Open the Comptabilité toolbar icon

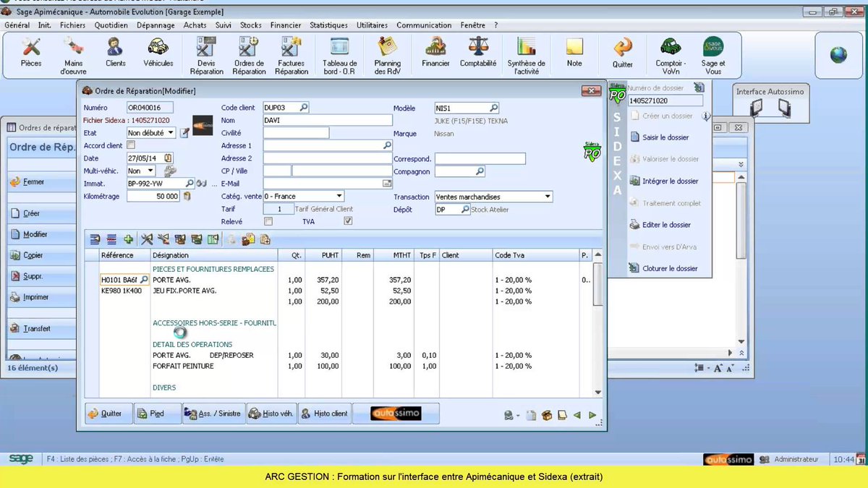point(478,54)
